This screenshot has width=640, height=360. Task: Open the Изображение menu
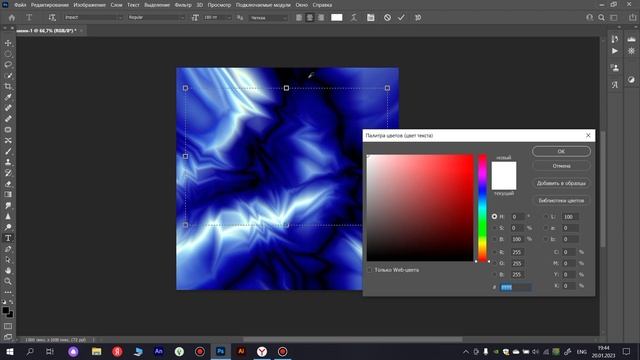click(89, 5)
